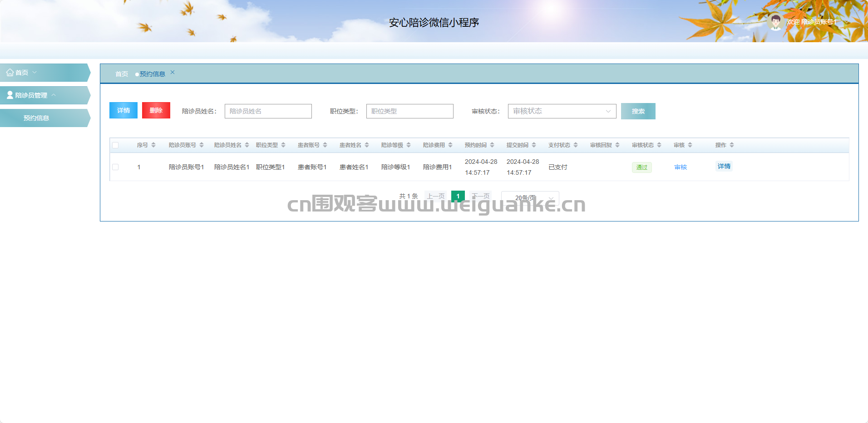Click the user icon beside 陪诊员管理

coord(10,95)
